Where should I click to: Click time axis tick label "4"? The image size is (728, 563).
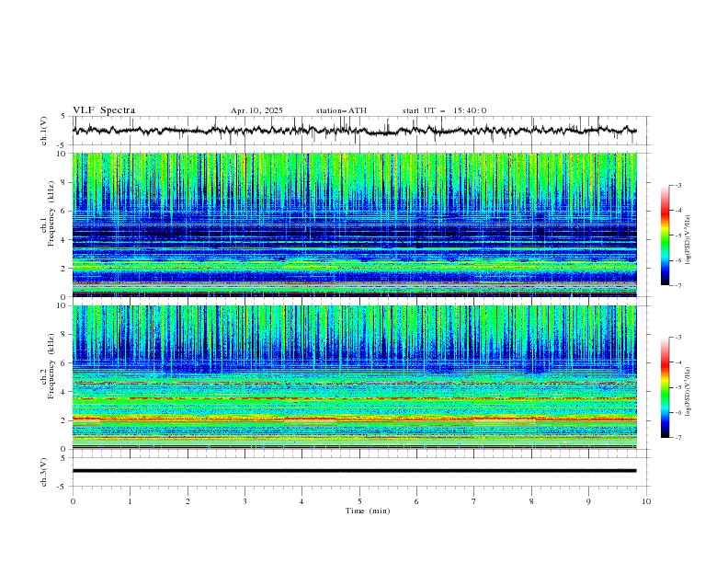pos(301,501)
